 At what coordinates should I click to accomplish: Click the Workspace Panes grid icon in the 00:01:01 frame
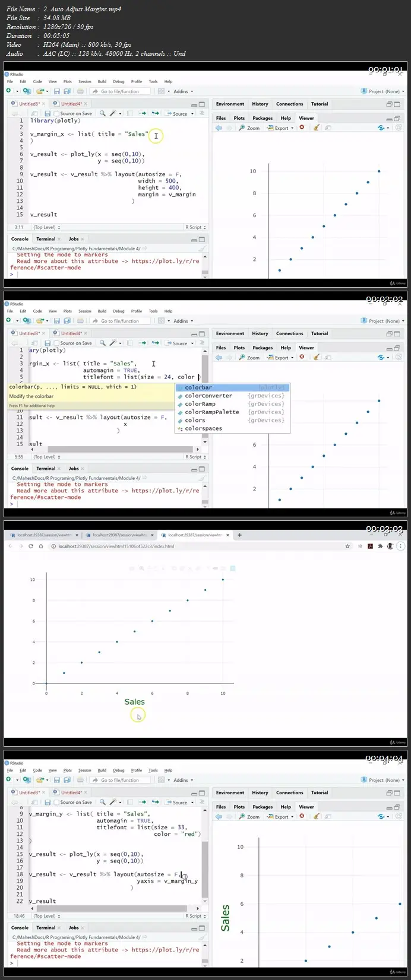point(161,91)
